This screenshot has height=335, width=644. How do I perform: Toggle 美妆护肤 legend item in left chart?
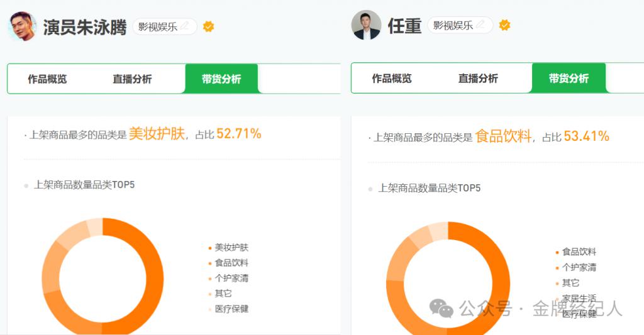click(x=231, y=248)
